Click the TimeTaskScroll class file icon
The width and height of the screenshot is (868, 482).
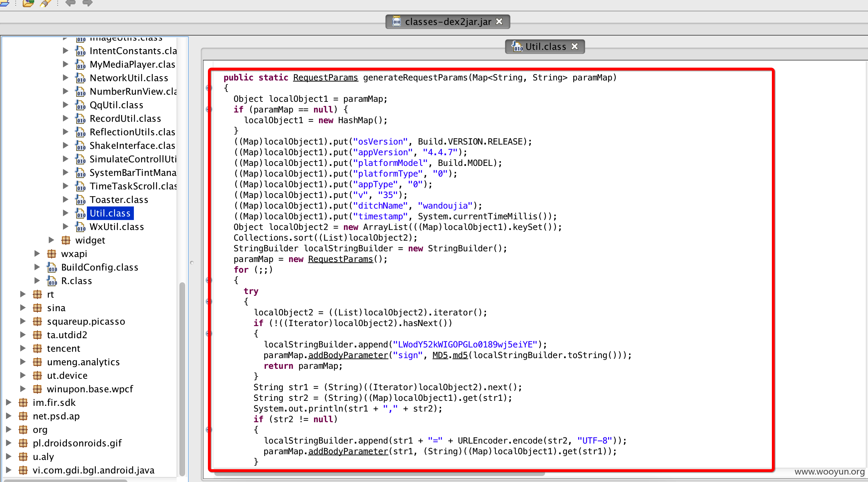tap(81, 186)
